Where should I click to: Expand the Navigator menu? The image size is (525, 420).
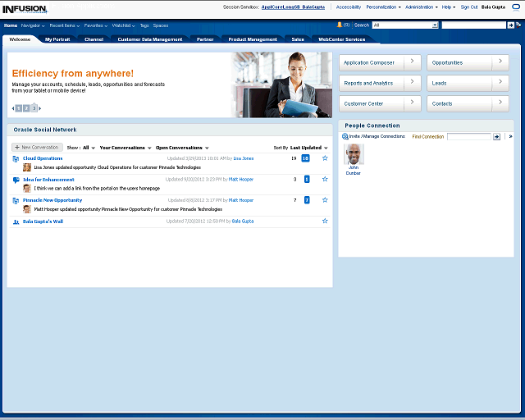[x=34, y=25]
